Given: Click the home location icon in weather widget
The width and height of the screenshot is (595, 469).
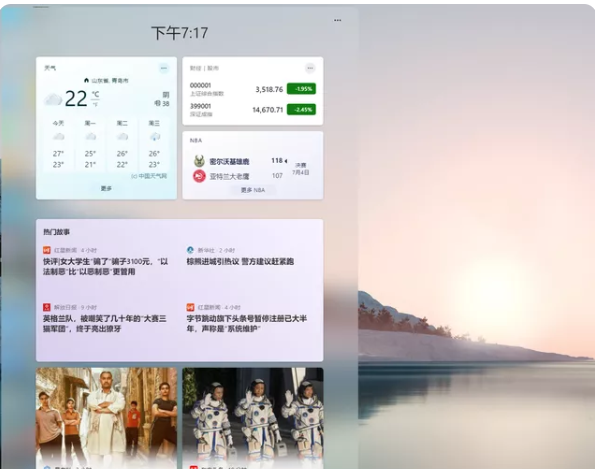Looking at the screenshot, I should 86,80.
